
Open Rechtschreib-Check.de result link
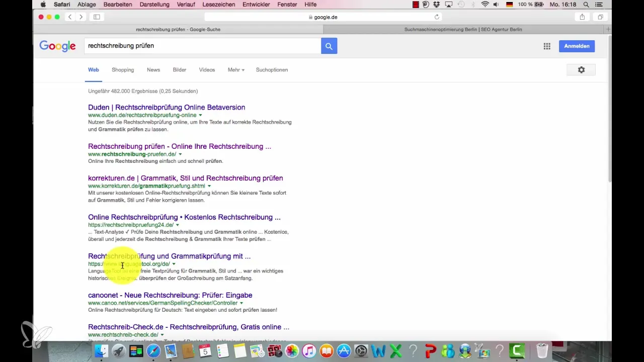[x=189, y=327]
